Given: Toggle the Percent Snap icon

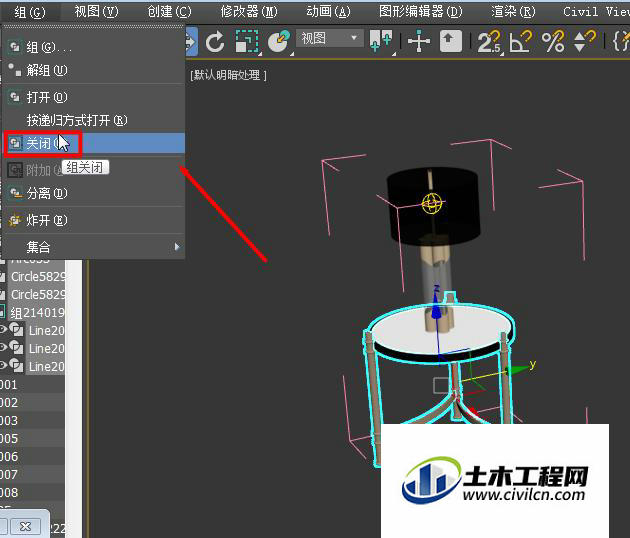Looking at the screenshot, I should point(553,41).
